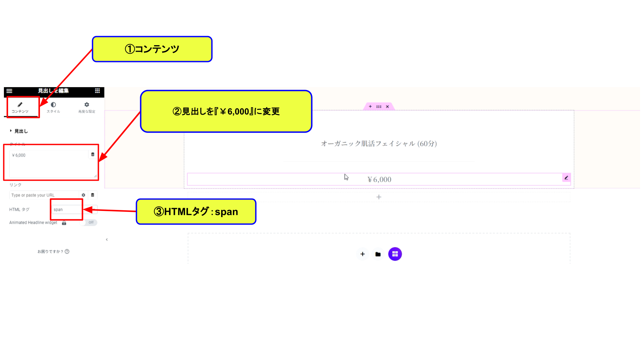This screenshot has height=351, width=644.
Task: Add new section with the round plus button
Action: pyautogui.click(x=363, y=254)
